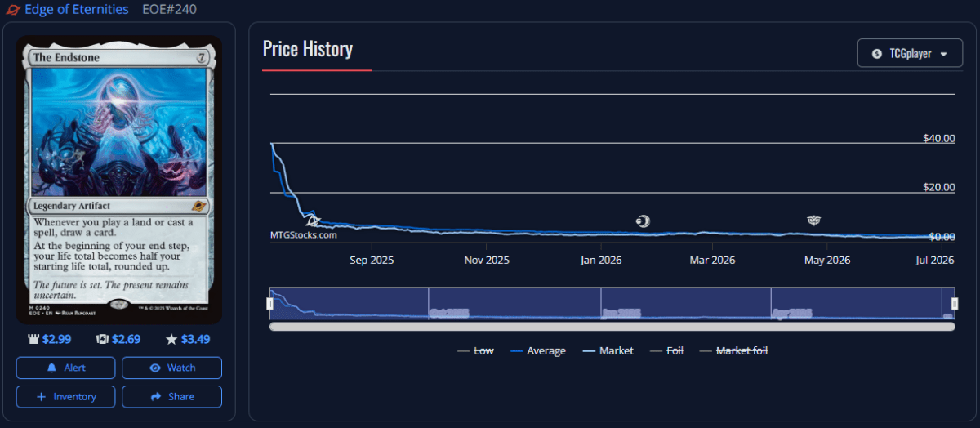Click the Mar 2026 axis label
This screenshot has width=980, height=428.
tap(712, 261)
